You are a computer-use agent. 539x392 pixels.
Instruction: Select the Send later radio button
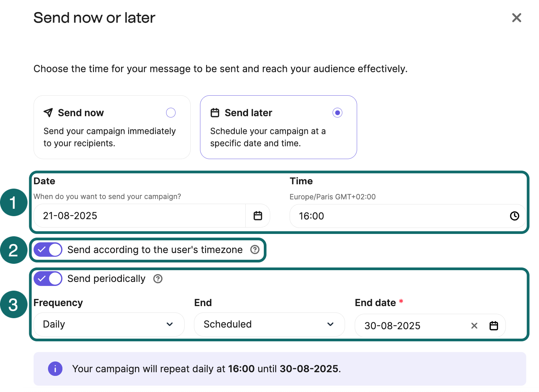point(337,113)
